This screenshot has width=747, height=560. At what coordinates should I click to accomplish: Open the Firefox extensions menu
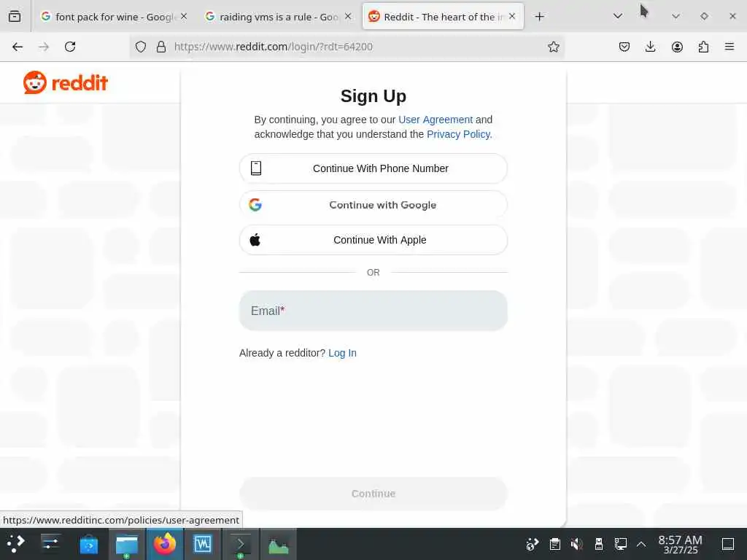[x=703, y=47]
